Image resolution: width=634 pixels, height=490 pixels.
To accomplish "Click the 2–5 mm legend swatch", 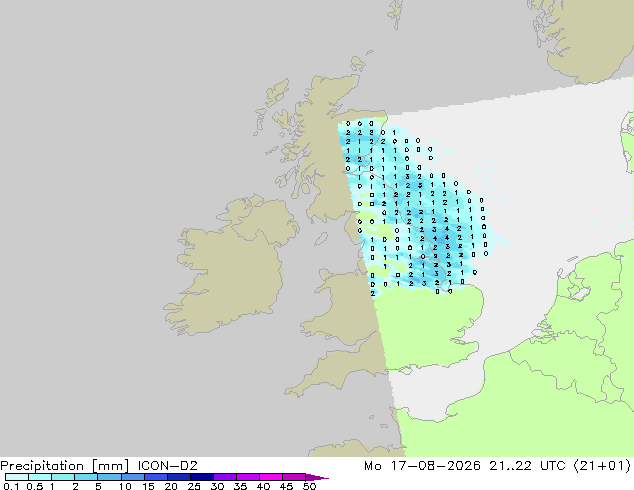I will click(86, 477).
